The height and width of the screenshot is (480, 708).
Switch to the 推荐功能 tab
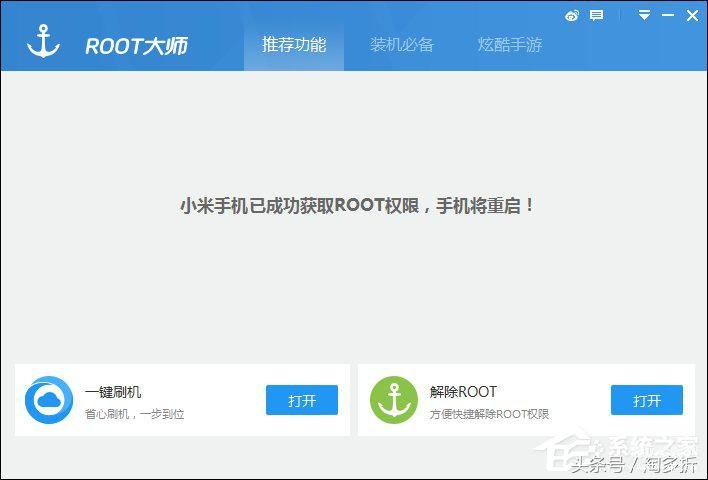click(x=294, y=45)
